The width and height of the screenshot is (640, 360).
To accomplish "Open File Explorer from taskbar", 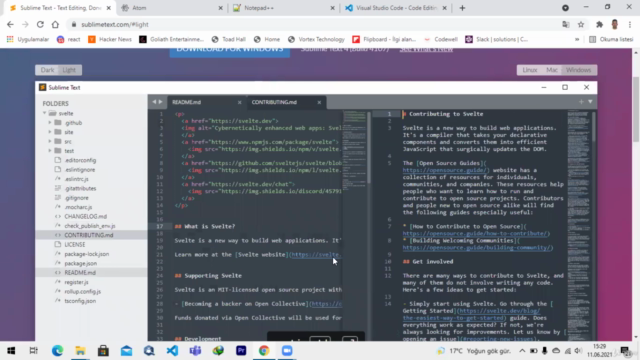I will pos(80,351).
